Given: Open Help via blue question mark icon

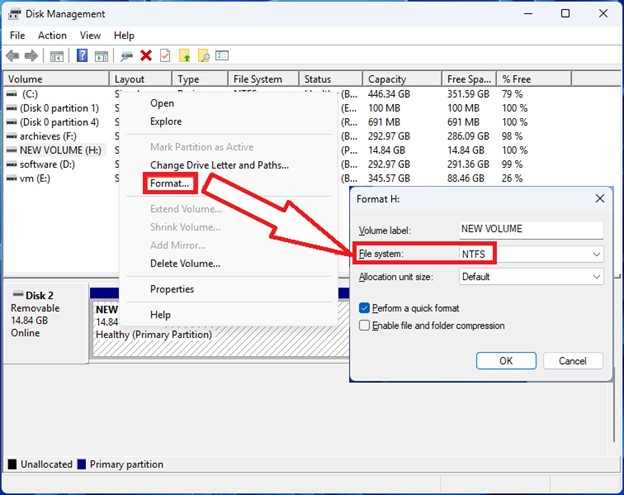Looking at the screenshot, I should (x=82, y=55).
